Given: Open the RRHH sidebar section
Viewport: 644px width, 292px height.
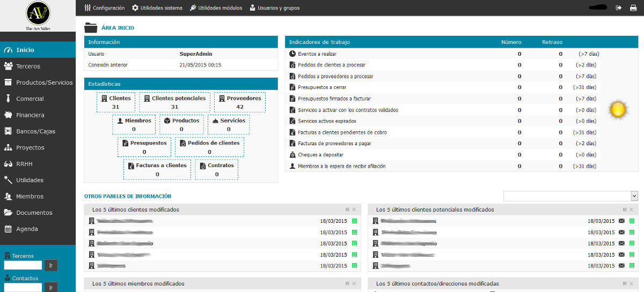Looking at the screenshot, I should pyautogui.click(x=38, y=164).
